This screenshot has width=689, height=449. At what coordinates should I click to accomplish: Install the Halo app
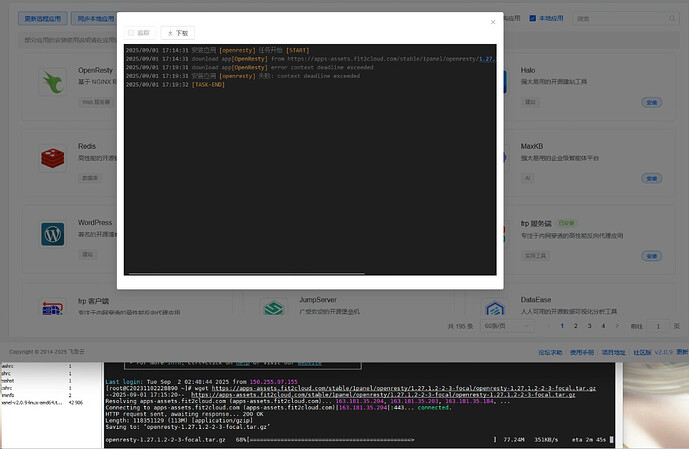point(652,102)
